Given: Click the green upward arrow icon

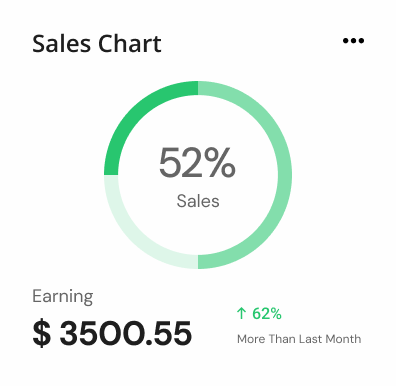Looking at the screenshot, I should 241,313.
